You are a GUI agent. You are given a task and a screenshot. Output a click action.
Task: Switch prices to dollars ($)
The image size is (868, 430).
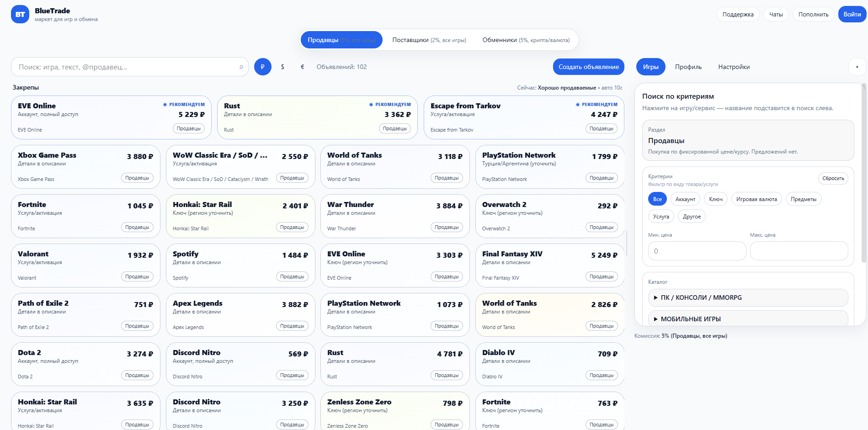(x=282, y=67)
